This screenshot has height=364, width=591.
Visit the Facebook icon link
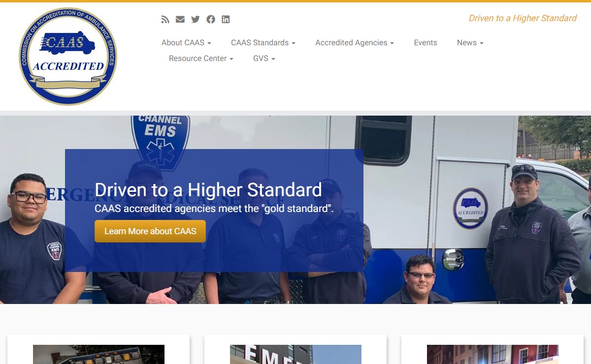(211, 20)
